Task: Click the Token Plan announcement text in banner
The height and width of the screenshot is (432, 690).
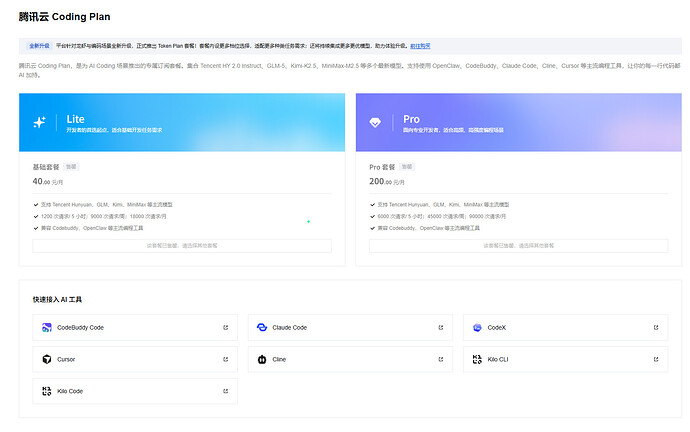Action: point(231,46)
